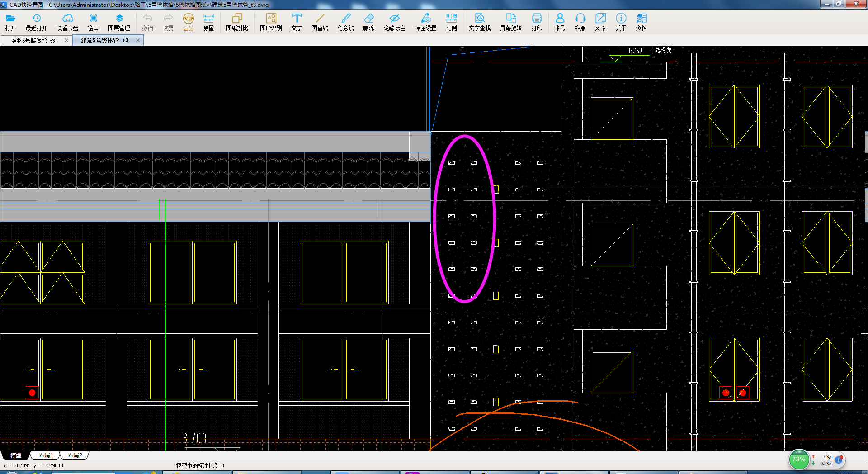Select the 测量 measure tool
The height and width of the screenshot is (474, 868).
(x=208, y=22)
